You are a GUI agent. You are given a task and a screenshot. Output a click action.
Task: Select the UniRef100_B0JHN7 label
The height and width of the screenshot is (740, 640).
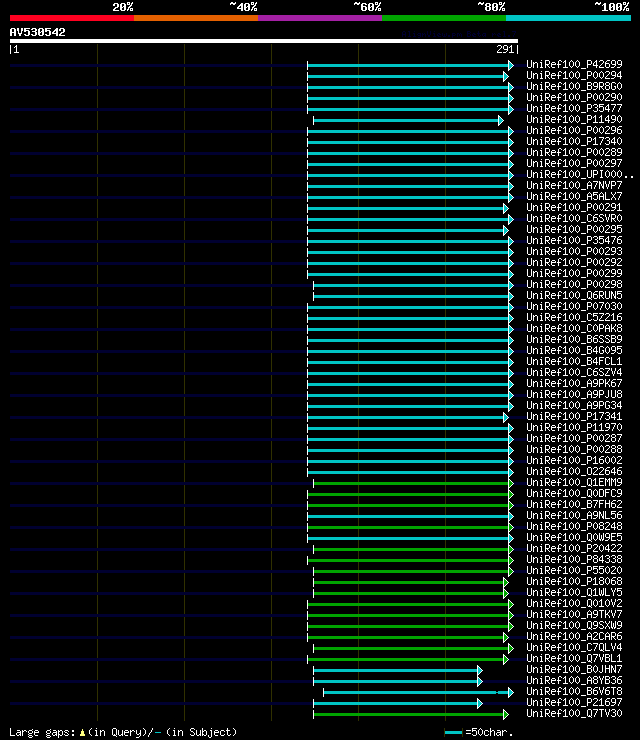(x=574, y=670)
